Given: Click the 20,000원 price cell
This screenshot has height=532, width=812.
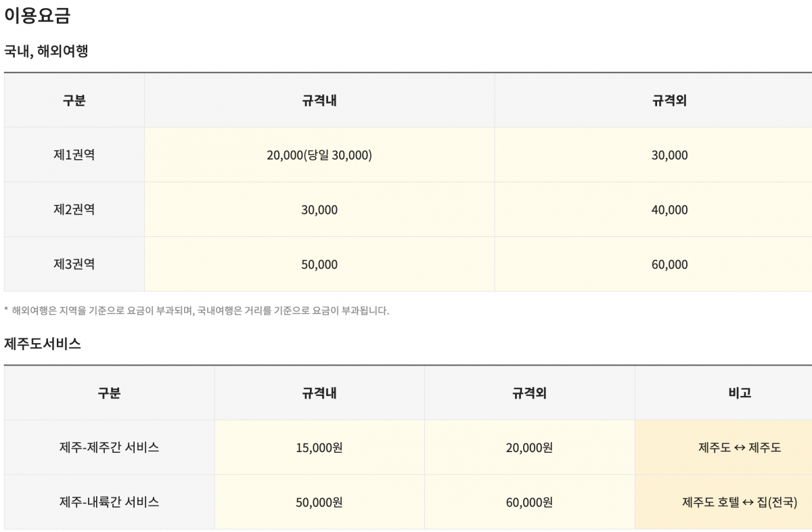Looking at the screenshot, I should click(529, 447).
